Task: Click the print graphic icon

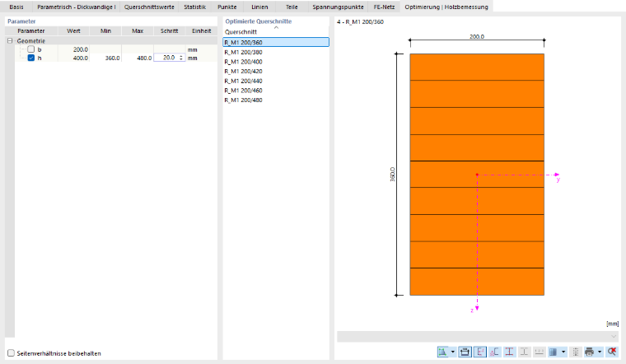Action: (x=589, y=352)
